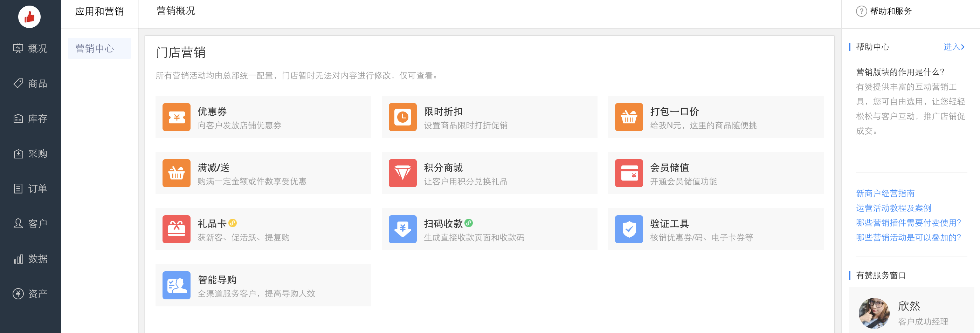Click the 让客户用积分兑换礼品 description
The image size is (980, 333).
[465, 181]
